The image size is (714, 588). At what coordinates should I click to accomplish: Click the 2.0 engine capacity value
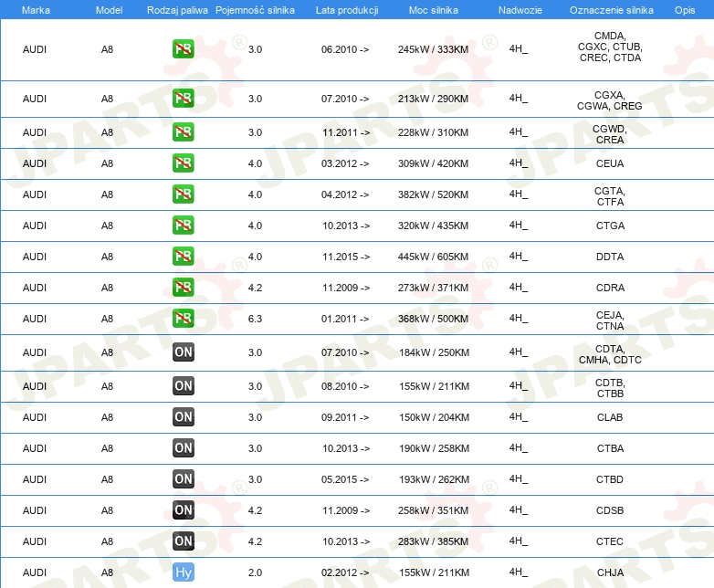click(255, 572)
